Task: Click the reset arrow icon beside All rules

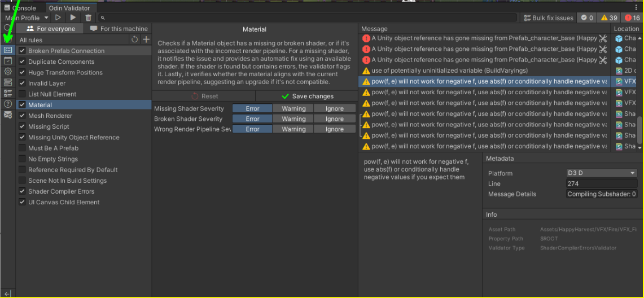Action: coord(134,40)
